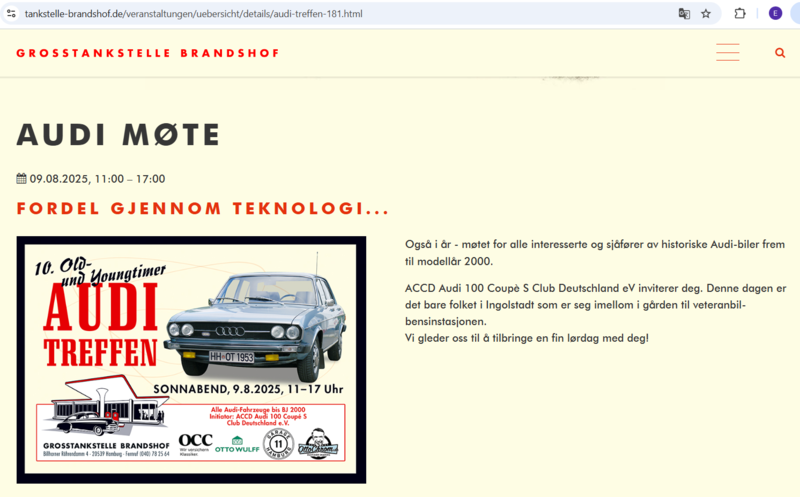Viewport: 800px width, 497px height.
Task: Click the date text 09.08.2025, 11:00 – 17:00
Action: pyautogui.click(x=97, y=179)
